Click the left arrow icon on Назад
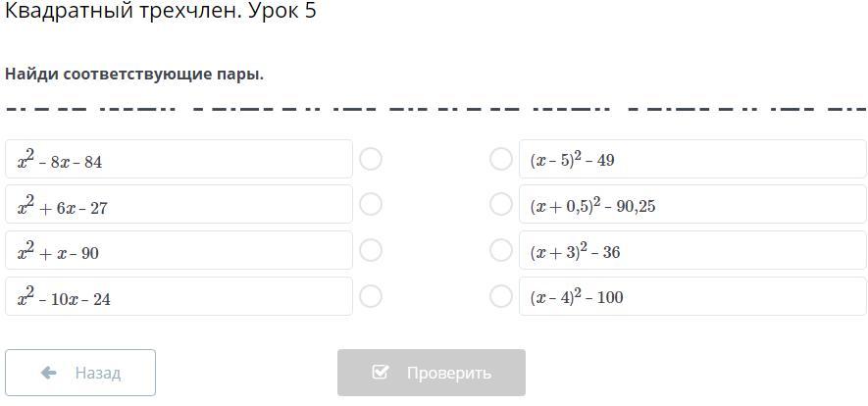This screenshot has width=868, height=406. pos(48,373)
